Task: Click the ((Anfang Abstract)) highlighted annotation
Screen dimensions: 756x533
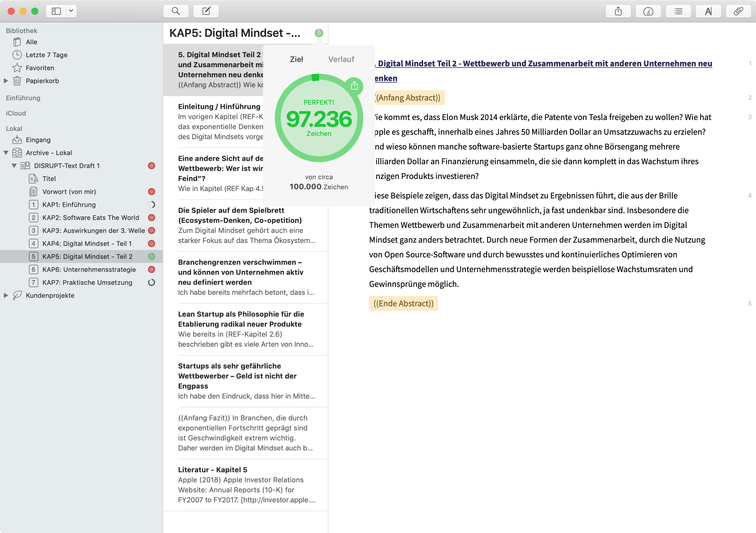Action: (409, 98)
